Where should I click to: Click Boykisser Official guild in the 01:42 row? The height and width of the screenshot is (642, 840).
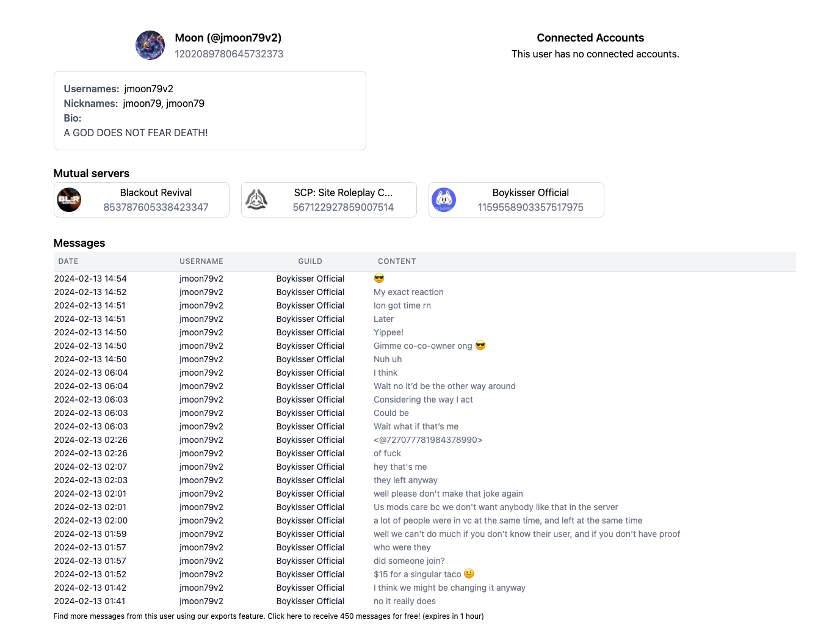click(x=310, y=588)
